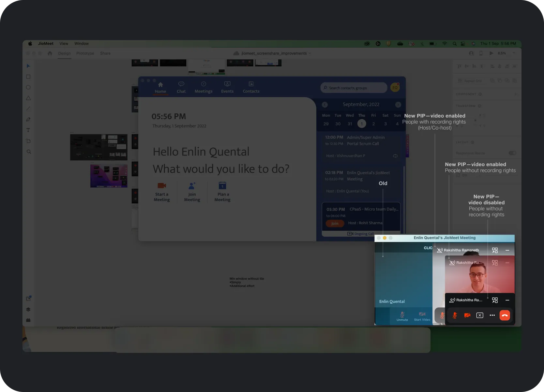Image resolution: width=544 pixels, height=392 pixels.
Task: Expand PIP view in bottom dark Rakshitha bar
Action: point(495,300)
